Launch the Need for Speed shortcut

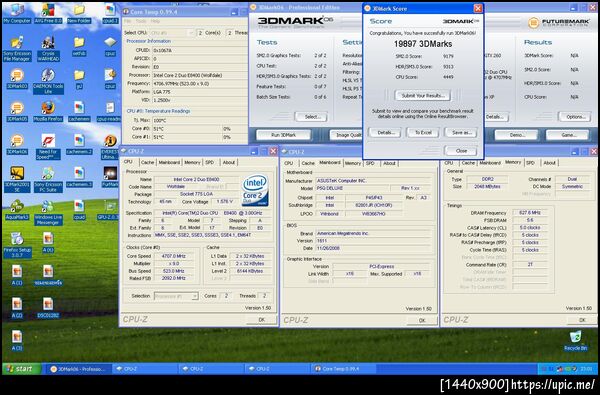click(x=48, y=147)
